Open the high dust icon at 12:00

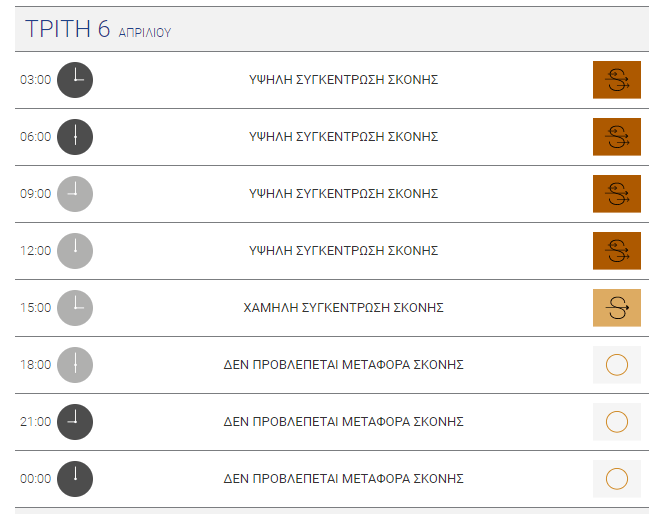pyautogui.click(x=617, y=251)
